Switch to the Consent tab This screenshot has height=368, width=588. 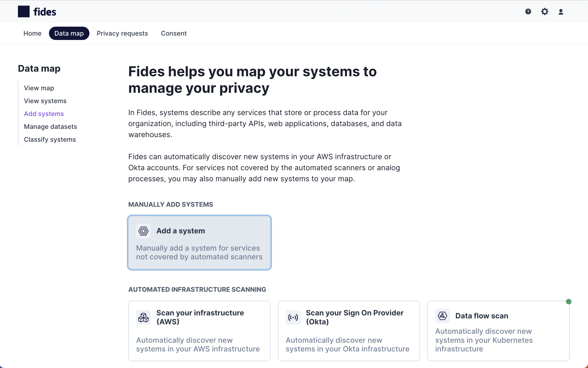click(174, 33)
